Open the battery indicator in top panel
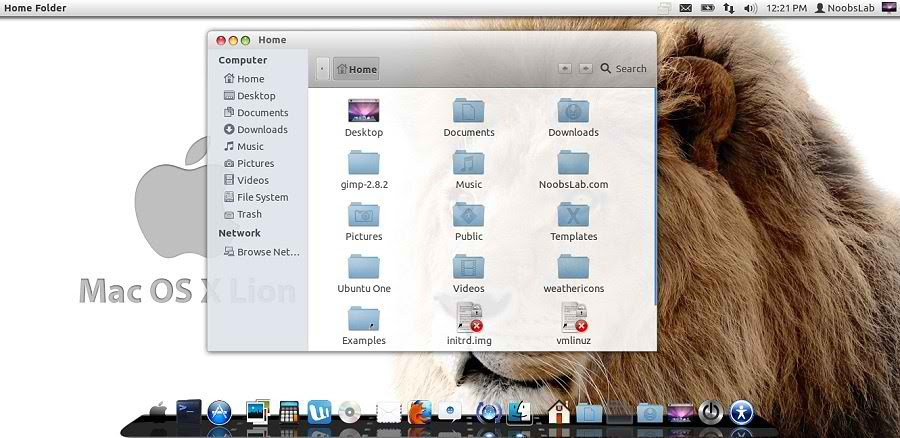 click(707, 8)
